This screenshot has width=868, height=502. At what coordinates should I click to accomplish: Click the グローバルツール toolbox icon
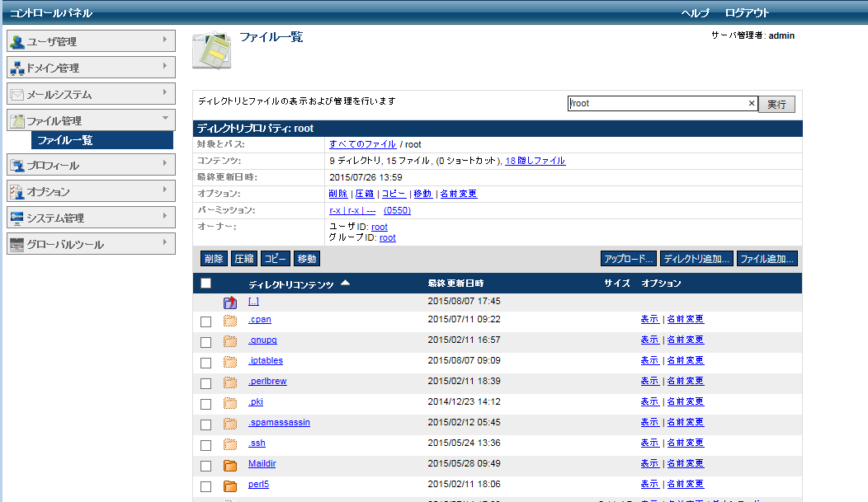[17, 244]
